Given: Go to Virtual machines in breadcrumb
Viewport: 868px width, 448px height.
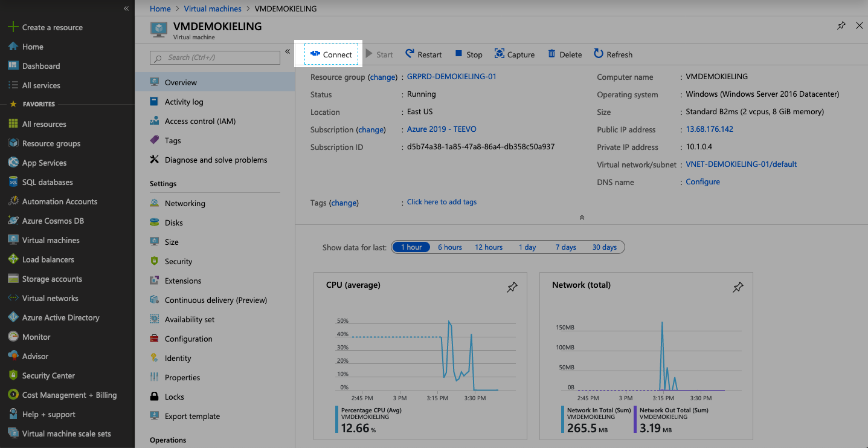Looking at the screenshot, I should click(213, 8).
